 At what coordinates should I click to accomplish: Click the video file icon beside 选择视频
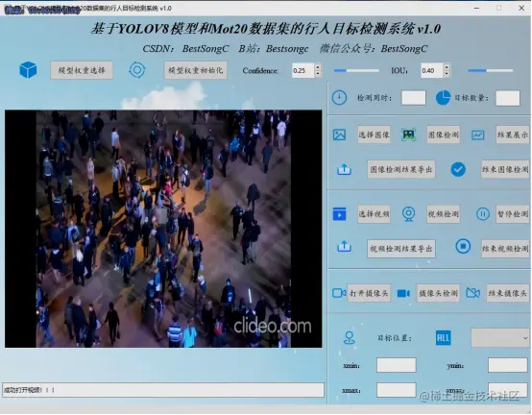coord(339,214)
